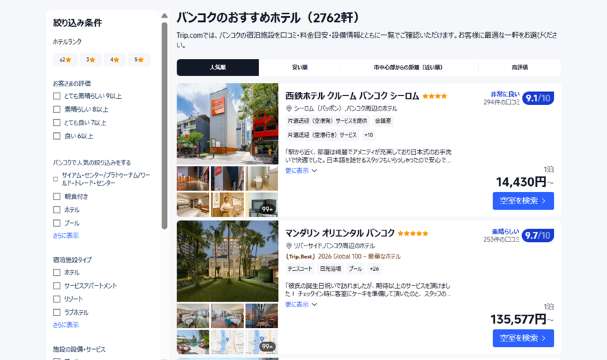Click the テニスコート amenity tag

click(x=300, y=269)
